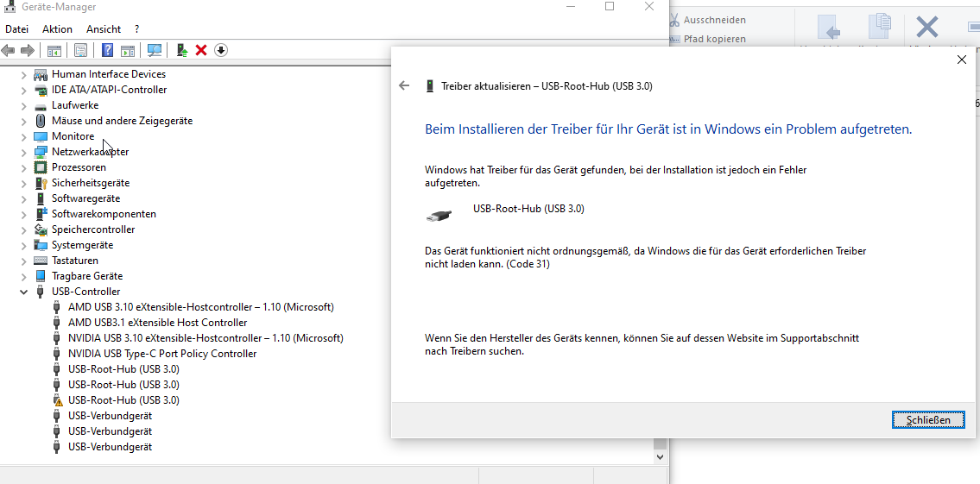Open Help via blue question mark icon

tap(108, 50)
